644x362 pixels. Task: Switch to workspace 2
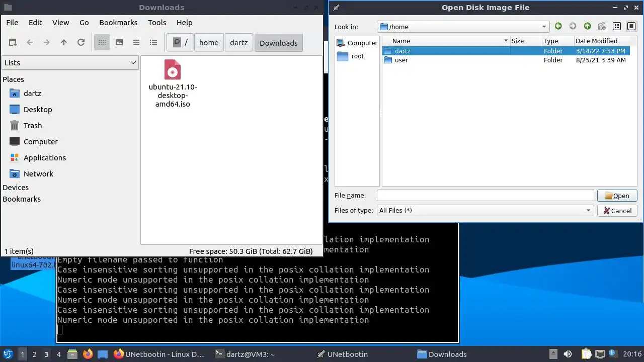coord(34,354)
